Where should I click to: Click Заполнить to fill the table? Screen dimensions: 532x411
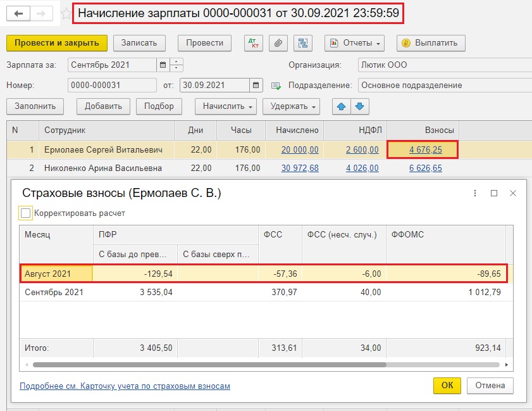(x=35, y=106)
